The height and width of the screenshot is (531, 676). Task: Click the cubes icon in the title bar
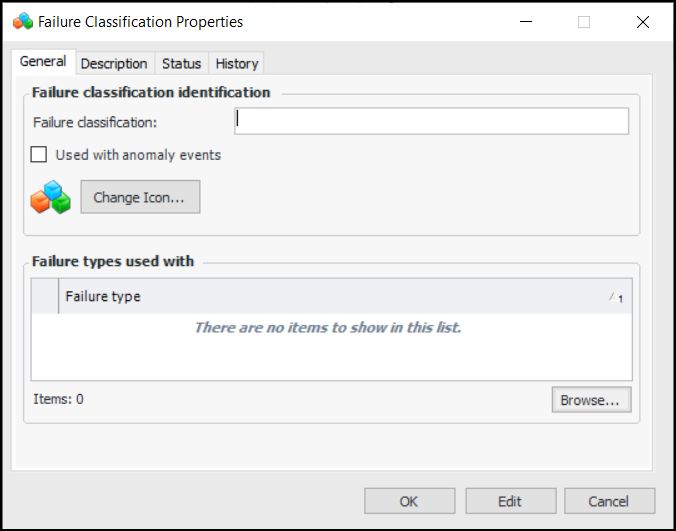[22, 21]
